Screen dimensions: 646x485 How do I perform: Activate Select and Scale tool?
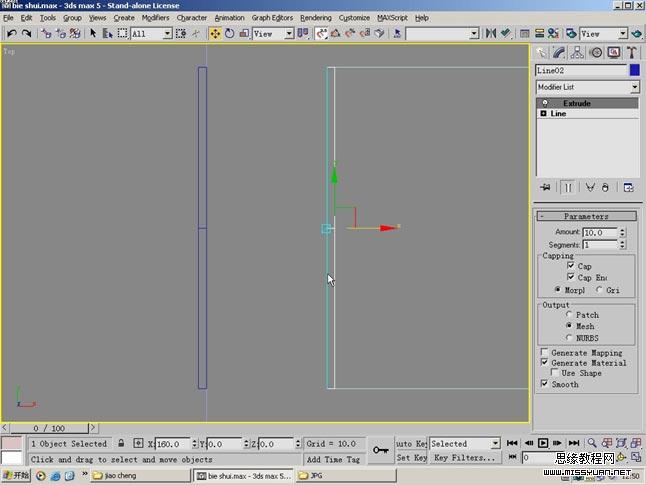[244, 33]
